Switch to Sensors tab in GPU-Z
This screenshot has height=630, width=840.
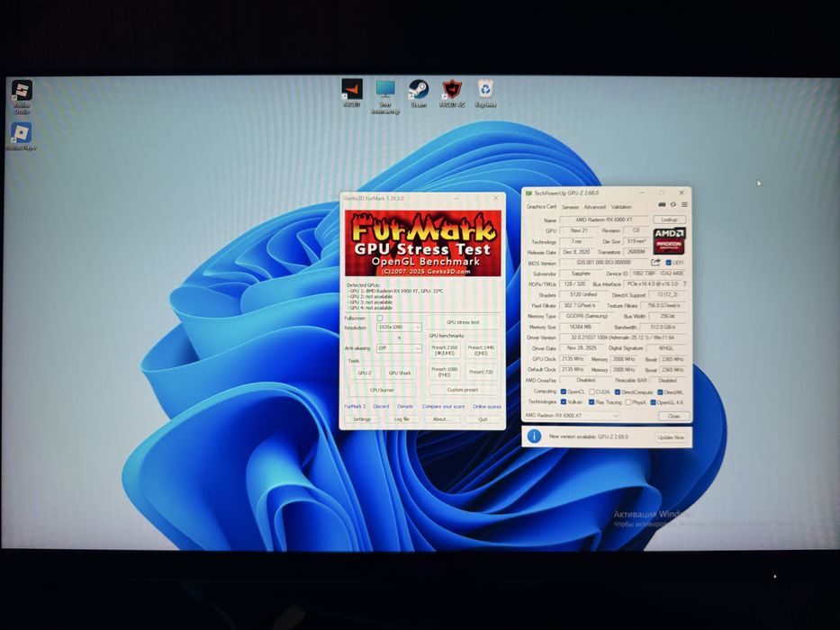coord(570,207)
